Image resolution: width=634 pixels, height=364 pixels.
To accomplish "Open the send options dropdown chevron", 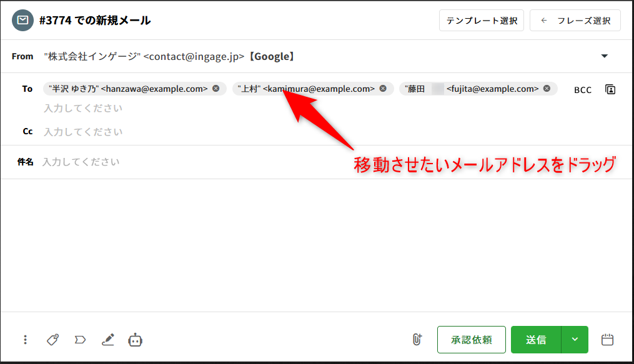I will pyautogui.click(x=575, y=340).
